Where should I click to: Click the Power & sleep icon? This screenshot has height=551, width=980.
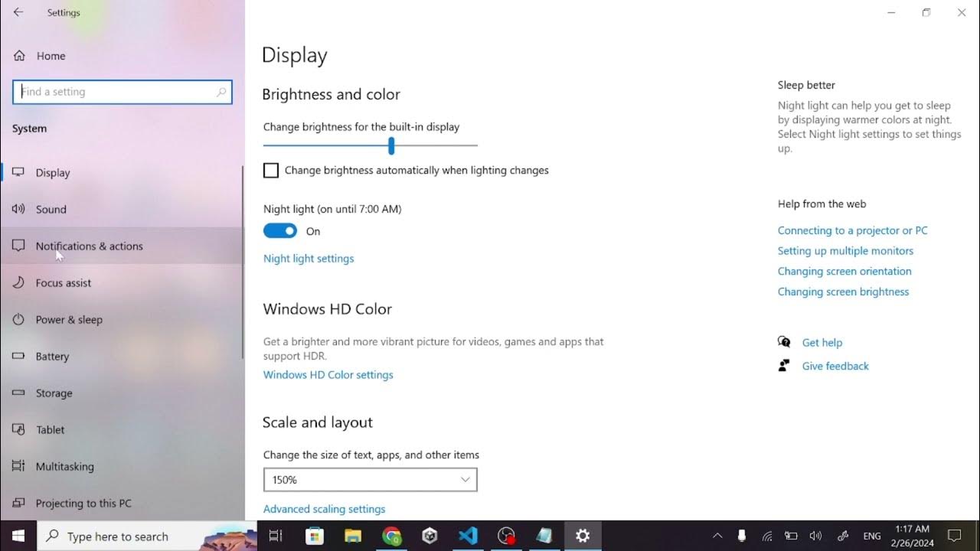(18, 319)
